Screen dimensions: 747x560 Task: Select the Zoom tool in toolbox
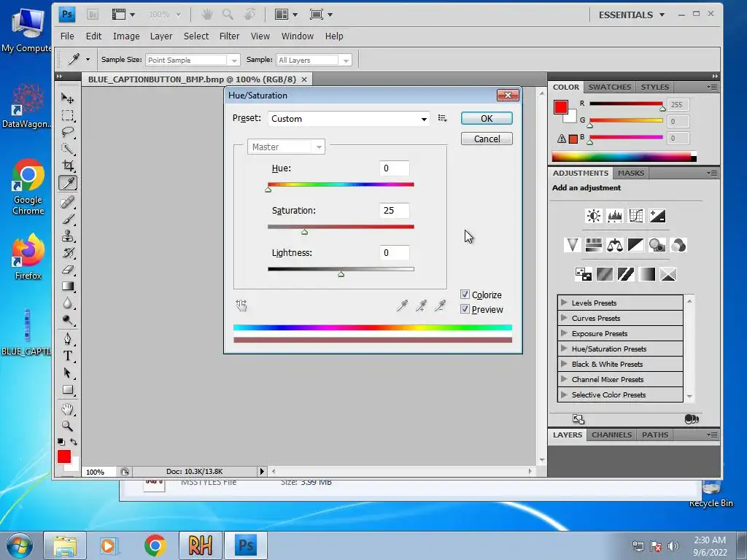pyautogui.click(x=68, y=426)
